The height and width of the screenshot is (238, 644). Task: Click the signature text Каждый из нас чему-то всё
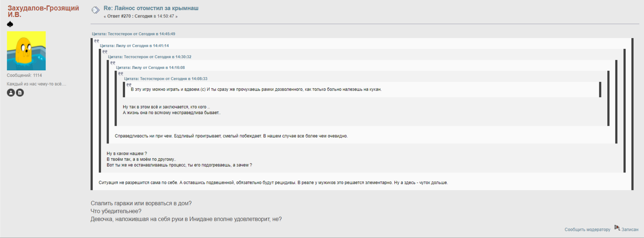[36, 84]
